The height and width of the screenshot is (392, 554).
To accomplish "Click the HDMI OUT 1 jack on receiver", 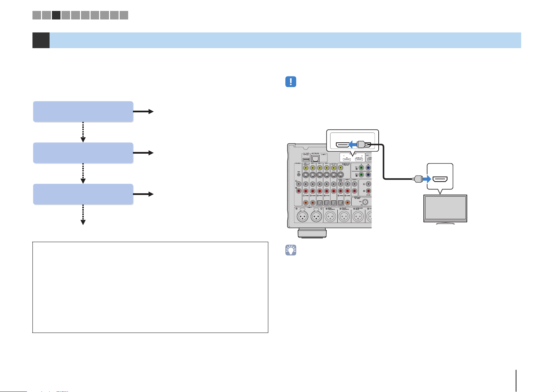I will coord(346,159).
